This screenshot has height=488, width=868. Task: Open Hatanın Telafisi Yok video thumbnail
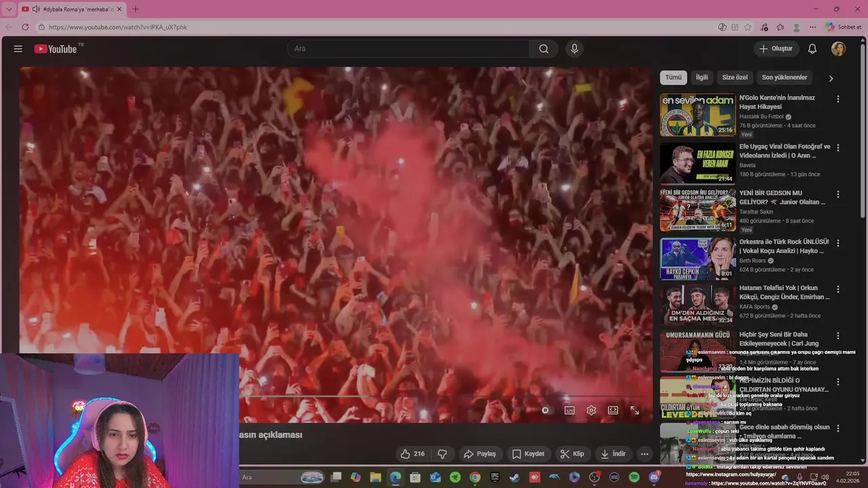[698, 305]
